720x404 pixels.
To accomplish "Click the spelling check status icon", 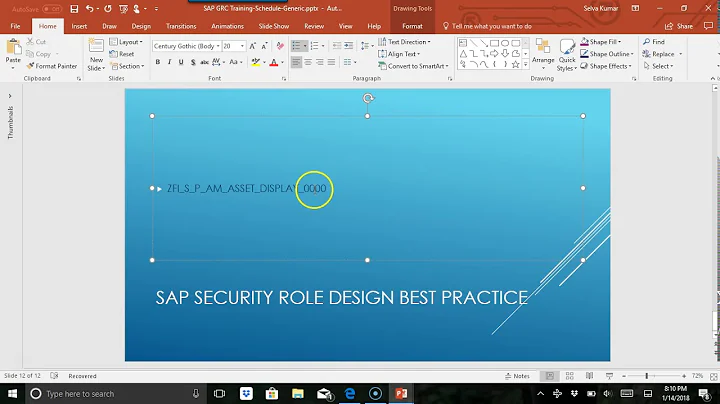I will click(x=54, y=376).
